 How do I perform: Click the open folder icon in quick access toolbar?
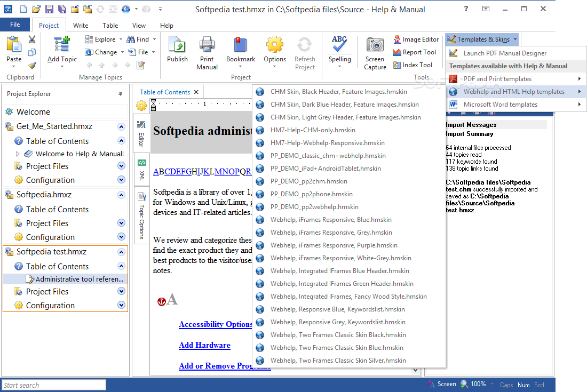point(36,9)
